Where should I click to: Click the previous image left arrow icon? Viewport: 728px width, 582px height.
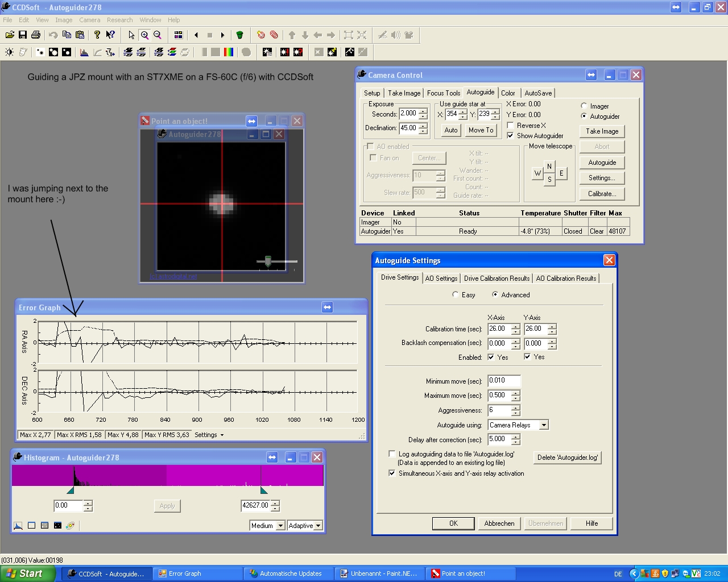(196, 35)
